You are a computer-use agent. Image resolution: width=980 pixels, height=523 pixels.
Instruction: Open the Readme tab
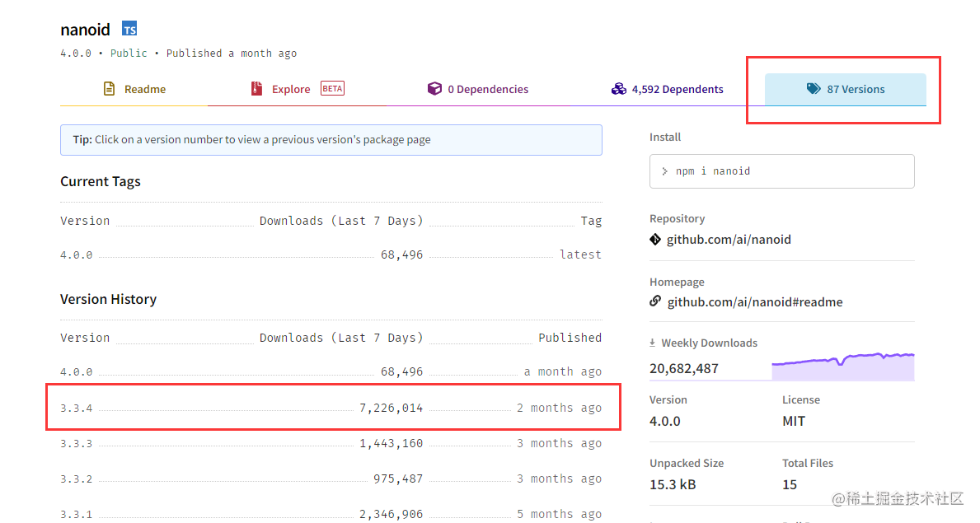(134, 89)
